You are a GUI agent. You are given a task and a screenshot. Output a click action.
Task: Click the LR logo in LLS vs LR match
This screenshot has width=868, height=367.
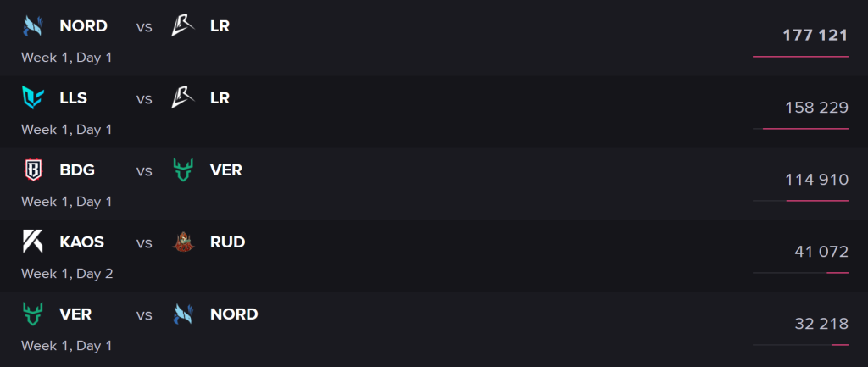click(183, 98)
